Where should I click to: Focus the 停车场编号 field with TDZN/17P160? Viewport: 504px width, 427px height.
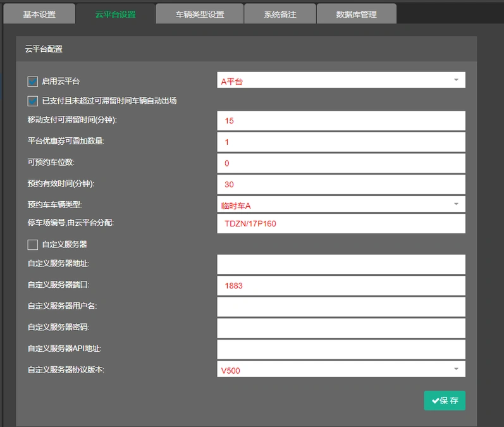[341, 224]
